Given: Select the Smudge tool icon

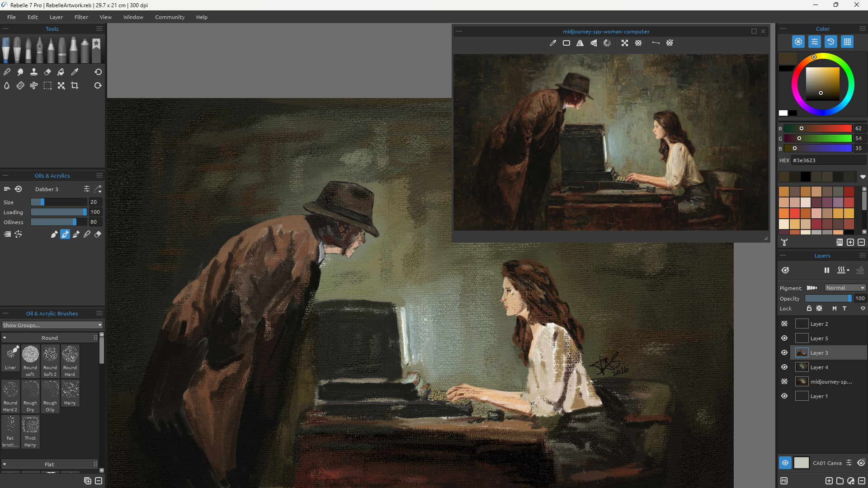Looking at the screenshot, I should click(x=20, y=72).
